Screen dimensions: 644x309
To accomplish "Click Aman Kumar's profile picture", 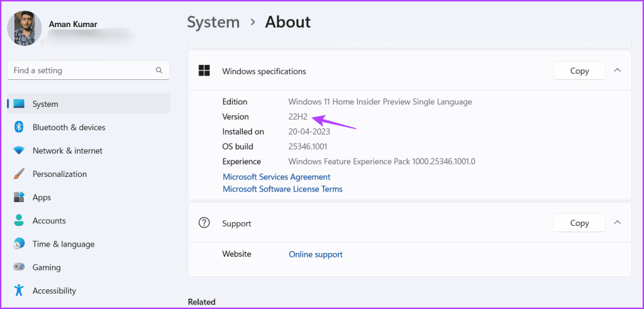I will coord(25,28).
